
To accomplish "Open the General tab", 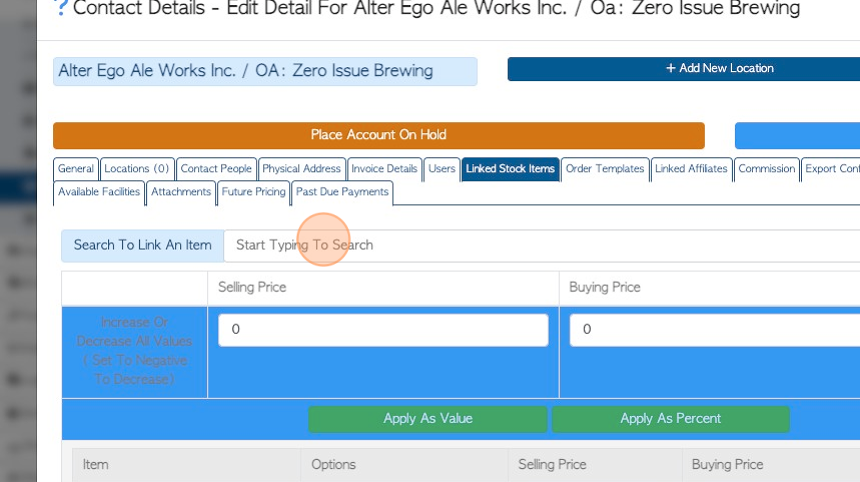I will [x=76, y=169].
